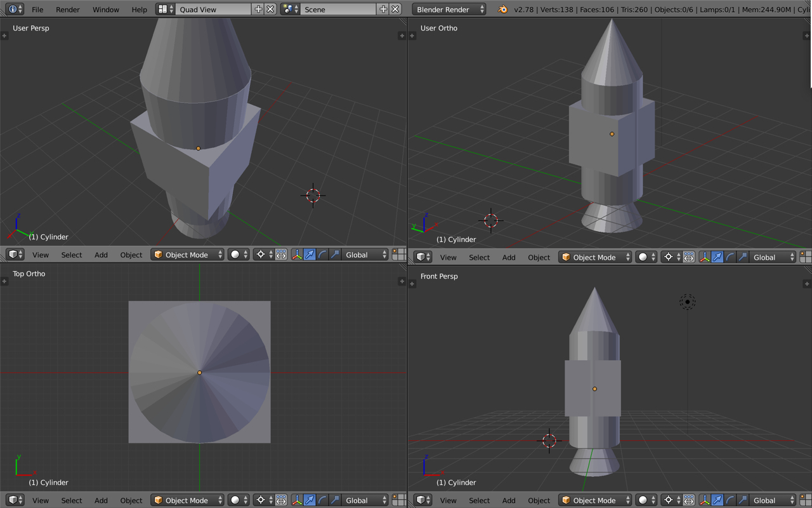Screen dimensions: 812x508
Task: Open the Blender Render engine dropdown
Action: tap(449, 9)
